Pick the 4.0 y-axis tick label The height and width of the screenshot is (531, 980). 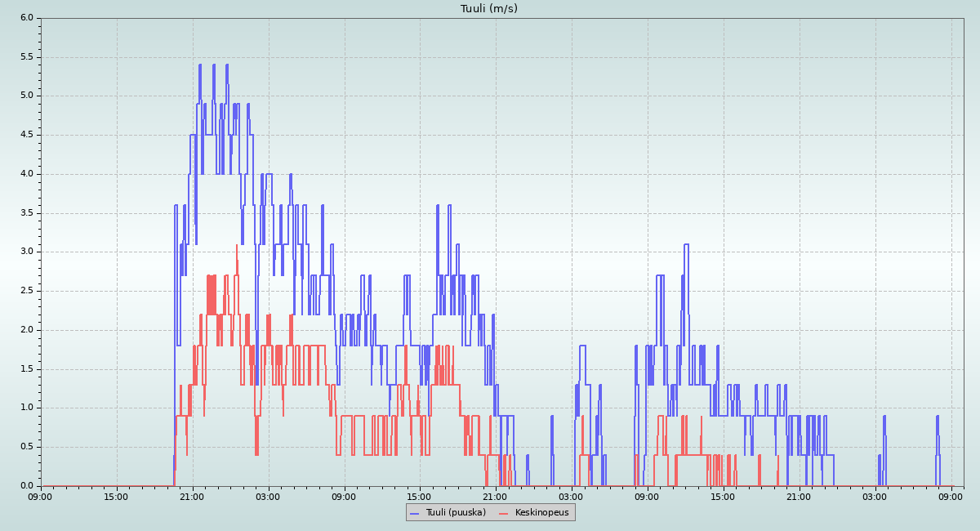tap(26, 174)
